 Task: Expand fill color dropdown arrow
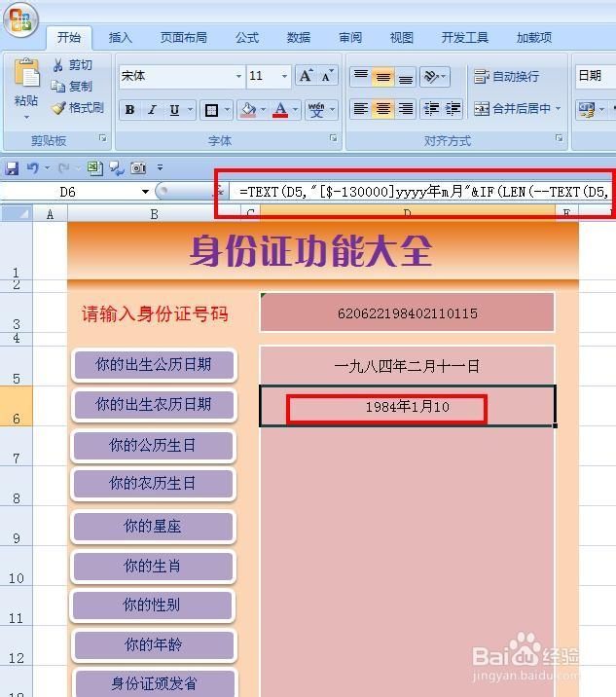click(x=263, y=110)
